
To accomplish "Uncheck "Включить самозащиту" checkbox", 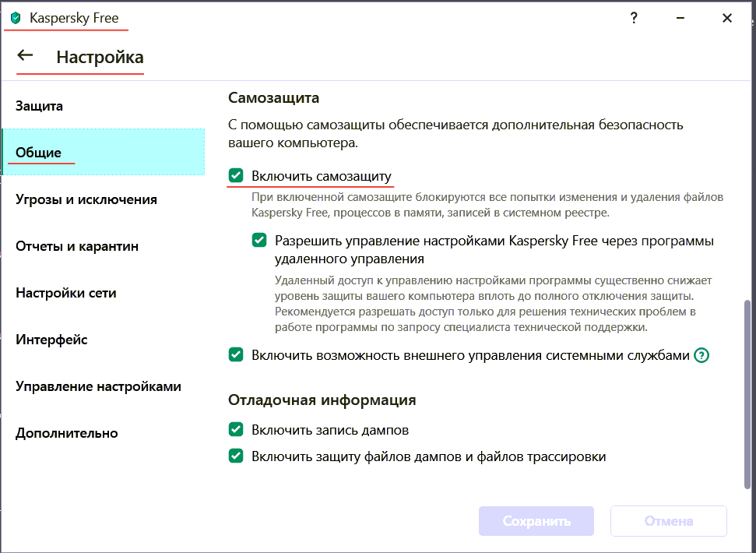I will tap(236, 175).
